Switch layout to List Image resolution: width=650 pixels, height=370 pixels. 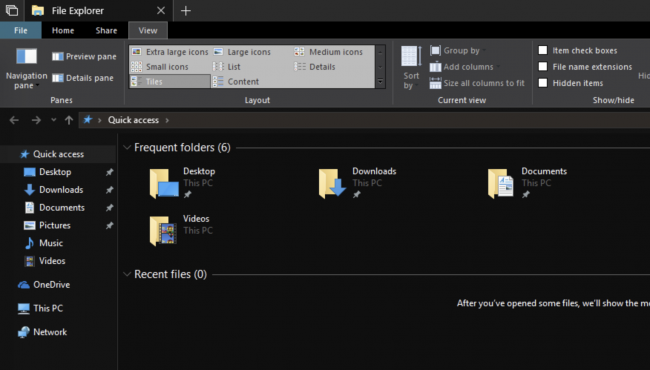(227, 67)
